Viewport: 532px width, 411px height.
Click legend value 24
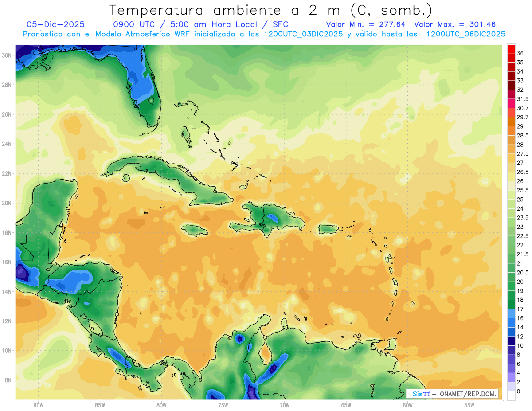[x=520, y=208]
